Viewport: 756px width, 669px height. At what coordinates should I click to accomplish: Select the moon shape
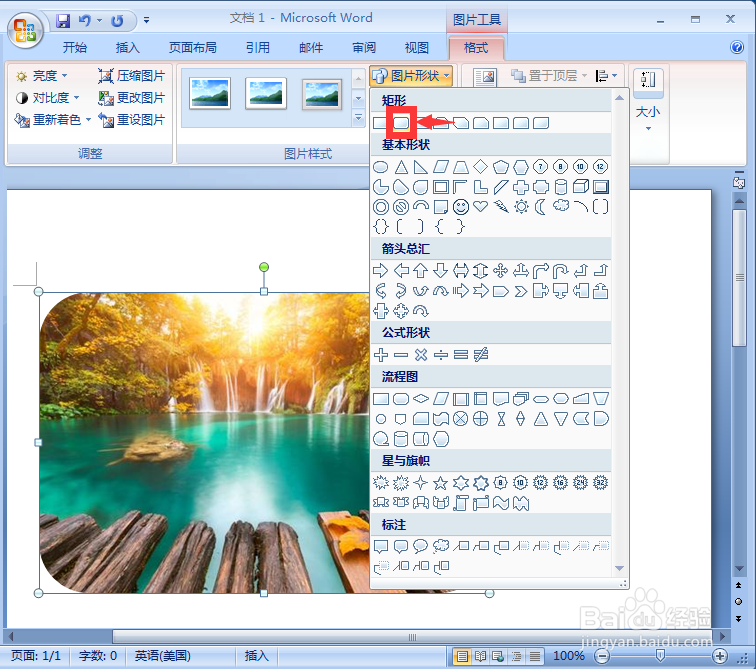[x=540, y=207]
